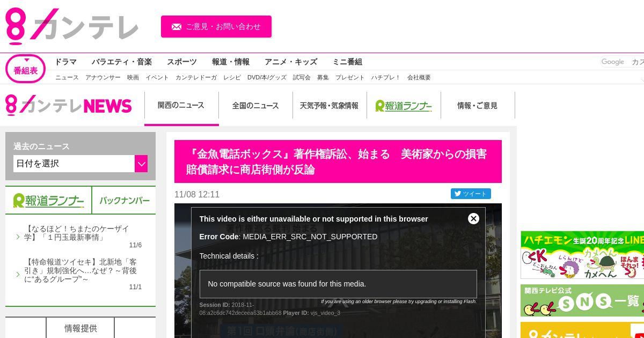
Task: Go to the ハチプレ！ sub-link
Action: [386, 77]
